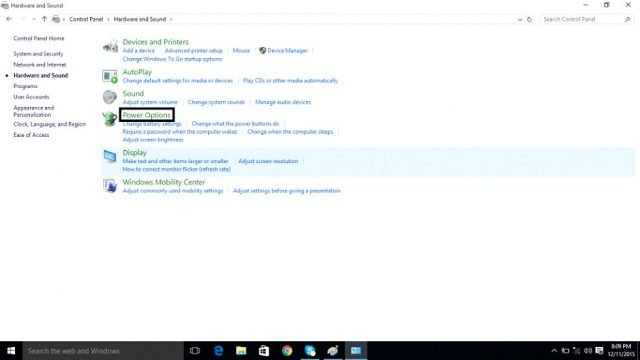
Task: Open Change when the computer sleeps
Action: (x=290, y=132)
